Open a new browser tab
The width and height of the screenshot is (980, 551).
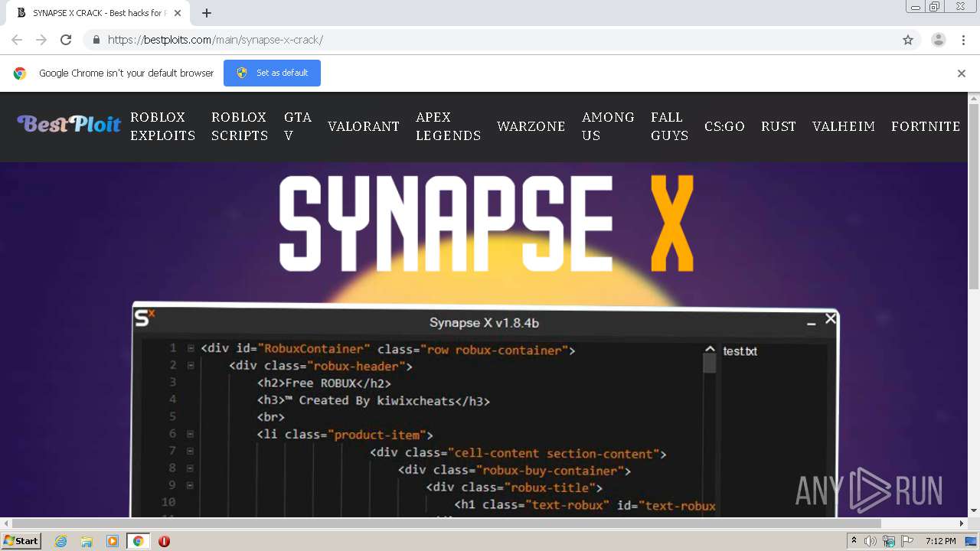point(206,13)
